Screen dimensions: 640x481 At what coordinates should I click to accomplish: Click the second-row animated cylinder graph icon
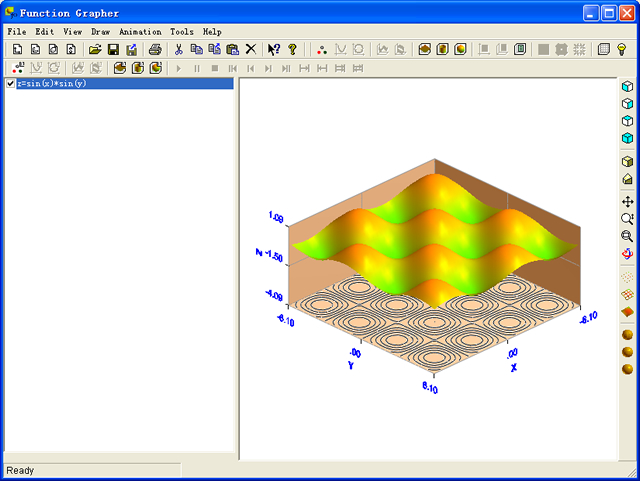pyautogui.click(x=138, y=68)
